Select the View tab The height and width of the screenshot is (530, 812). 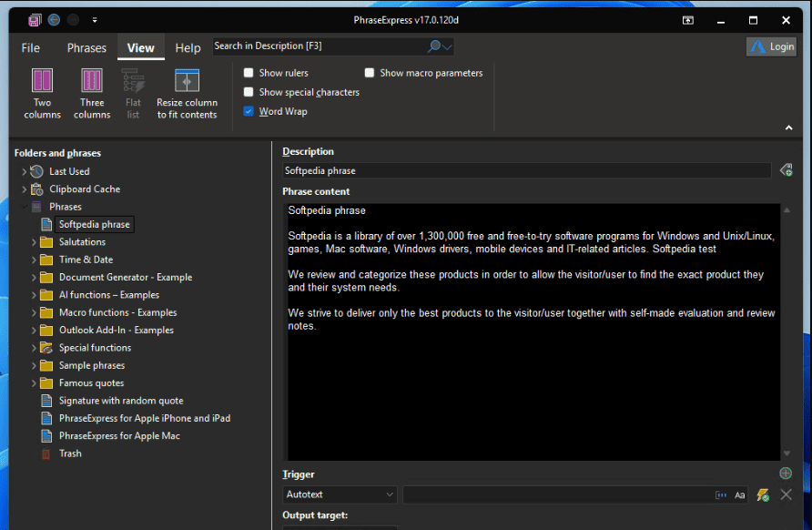click(x=141, y=47)
